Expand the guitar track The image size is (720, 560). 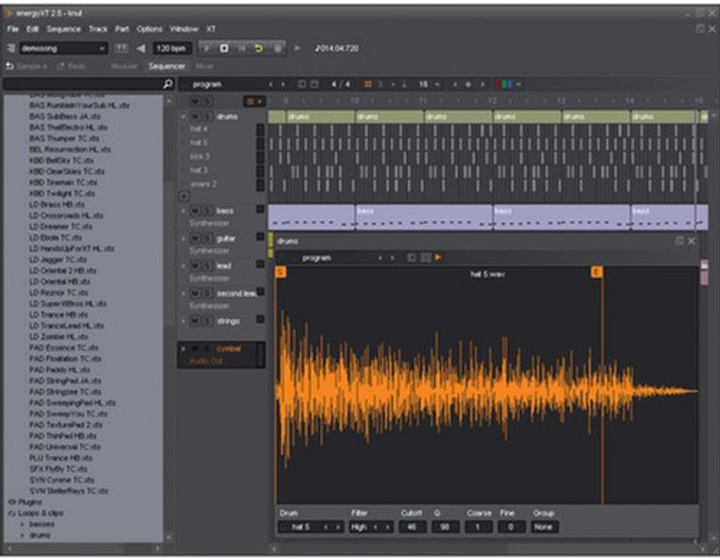pos(183,238)
